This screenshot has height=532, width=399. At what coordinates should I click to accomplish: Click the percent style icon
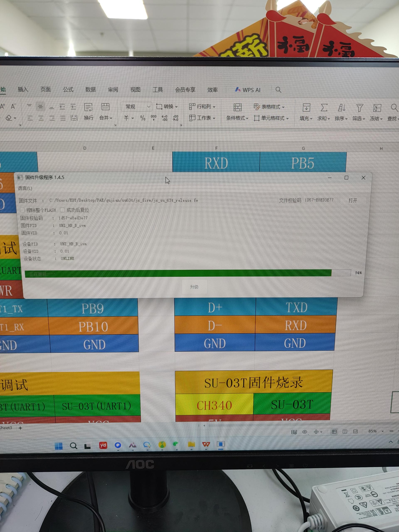pyautogui.click(x=143, y=118)
